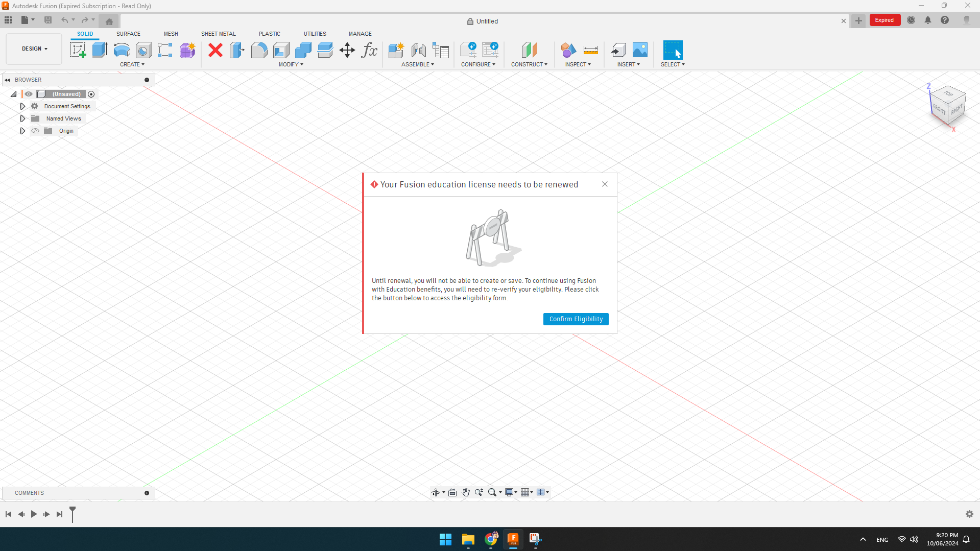Open the MODIFY dropdown menu
The width and height of the screenshot is (980, 551).
(x=291, y=64)
